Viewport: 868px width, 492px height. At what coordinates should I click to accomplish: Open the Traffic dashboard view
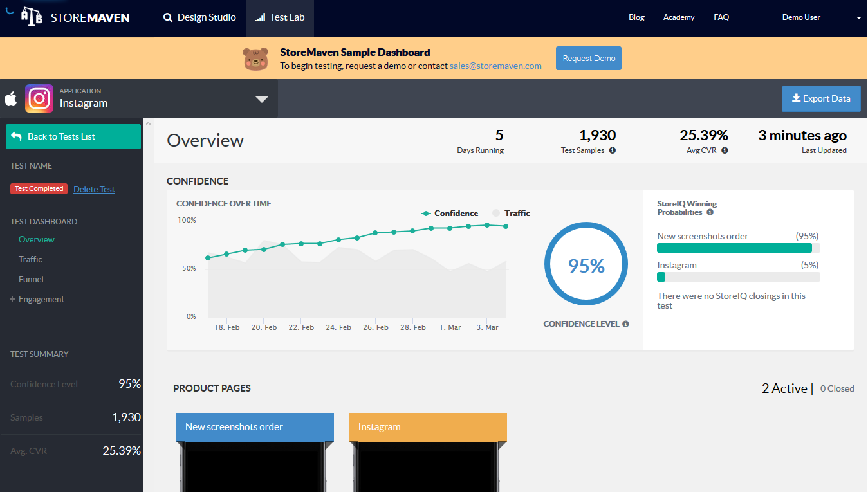(30, 259)
